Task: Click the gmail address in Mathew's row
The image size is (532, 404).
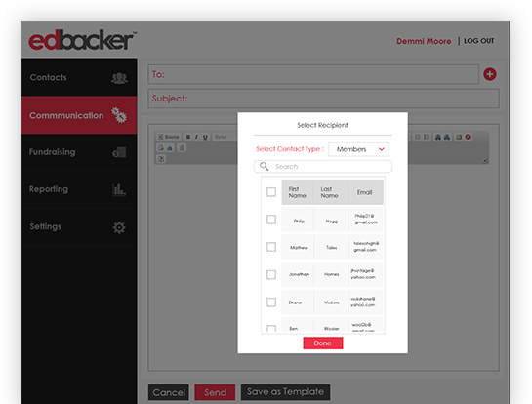Action: click(x=366, y=247)
